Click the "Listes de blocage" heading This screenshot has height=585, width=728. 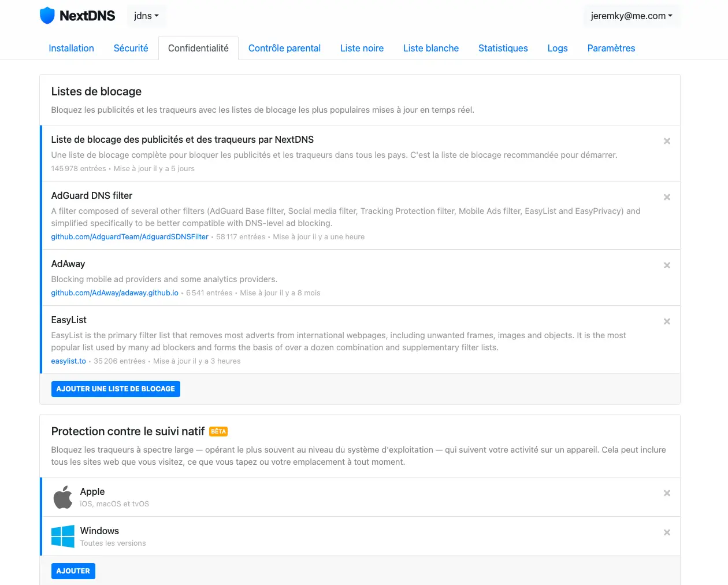tap(96, 91)
